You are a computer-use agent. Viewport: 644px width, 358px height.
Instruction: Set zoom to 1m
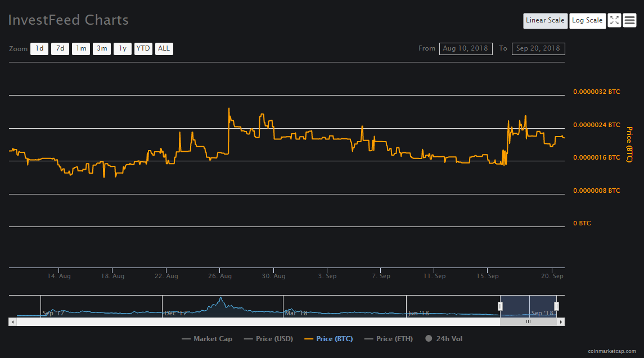[81, 48]
